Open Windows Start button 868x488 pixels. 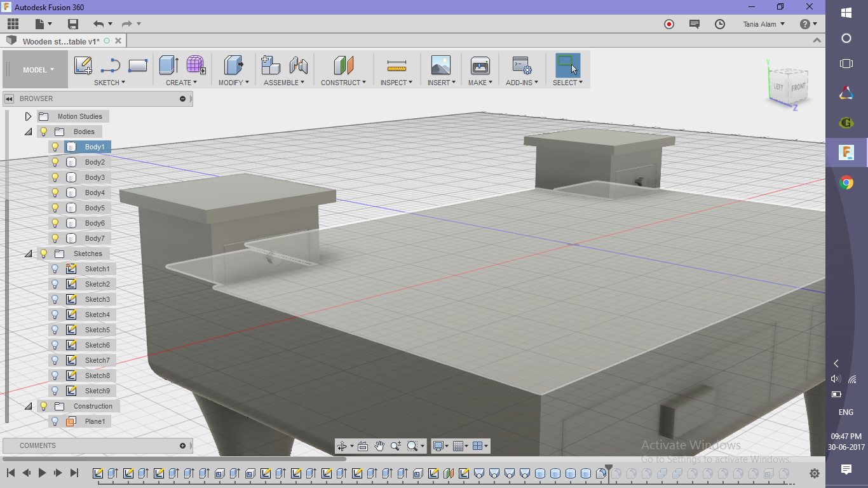846,13
